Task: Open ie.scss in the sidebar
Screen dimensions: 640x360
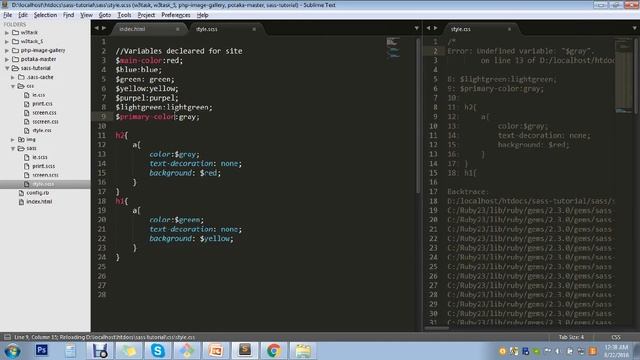Action: click(x=40, y=158)
